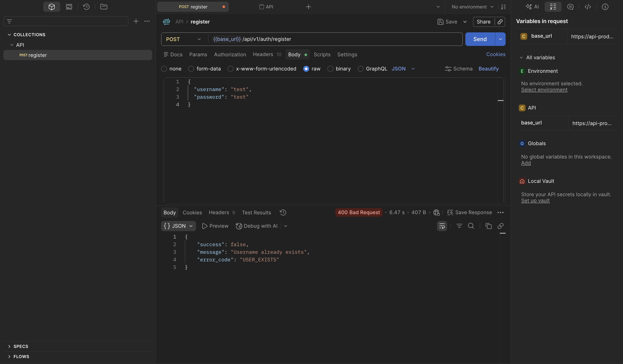The image size is (623, 364).
Task: Open the response Cookies tab
Action: click(x=192, y=212)
